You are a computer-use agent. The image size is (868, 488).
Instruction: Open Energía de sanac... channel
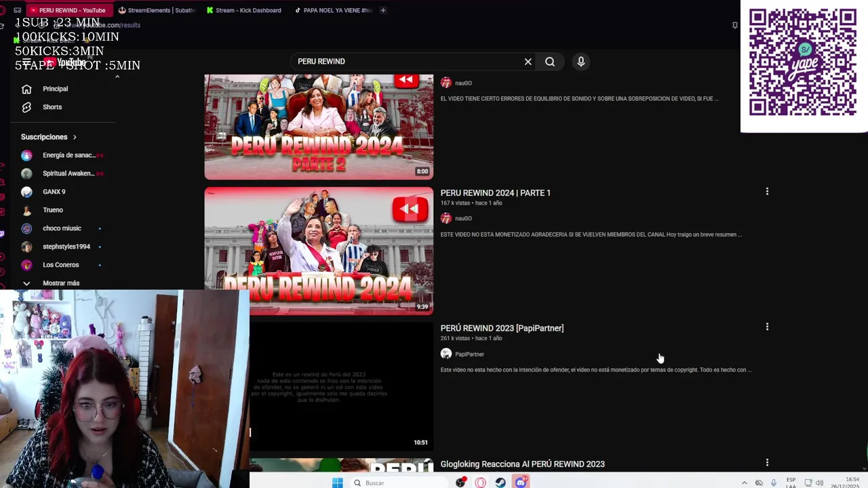coord(62,155)
